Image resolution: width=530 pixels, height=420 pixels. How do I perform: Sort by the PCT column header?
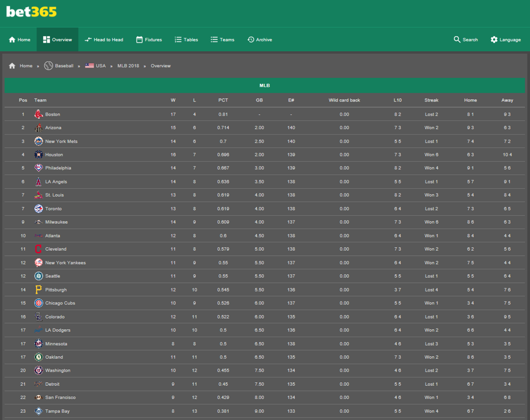pyautogui.click(x=223, y=100)
